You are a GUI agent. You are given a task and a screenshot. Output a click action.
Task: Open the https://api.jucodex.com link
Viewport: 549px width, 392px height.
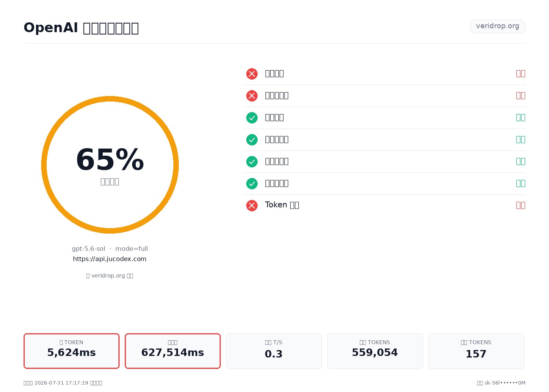(110, 259)
